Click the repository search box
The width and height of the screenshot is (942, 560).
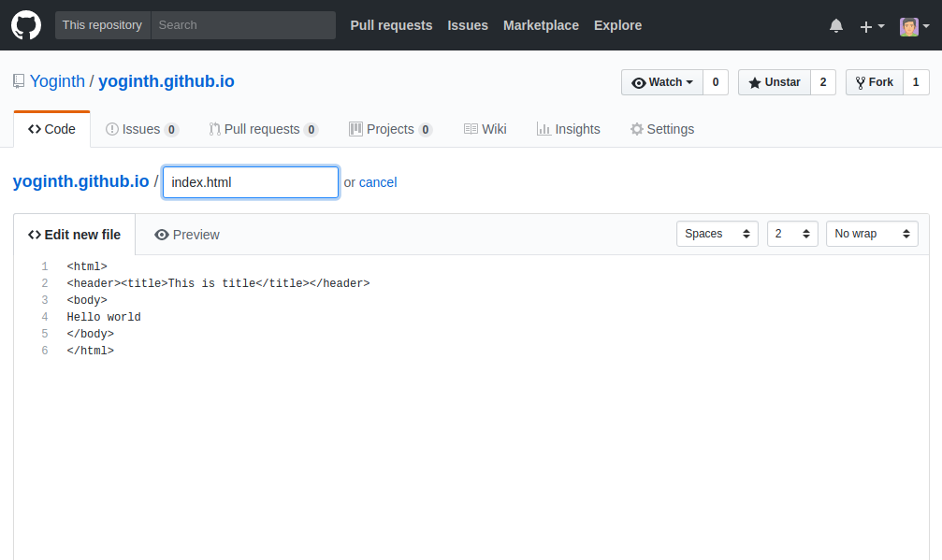point(242,25)
